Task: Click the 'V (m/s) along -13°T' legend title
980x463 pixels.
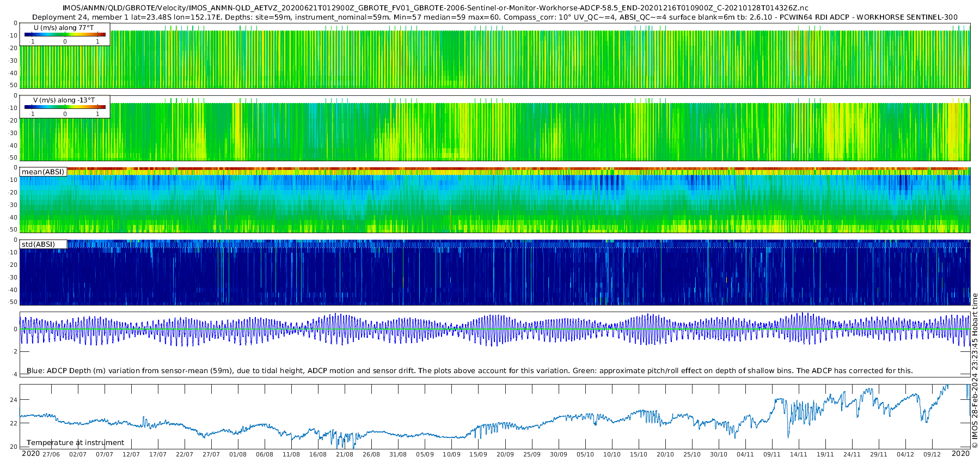Action: coord(64,100)
